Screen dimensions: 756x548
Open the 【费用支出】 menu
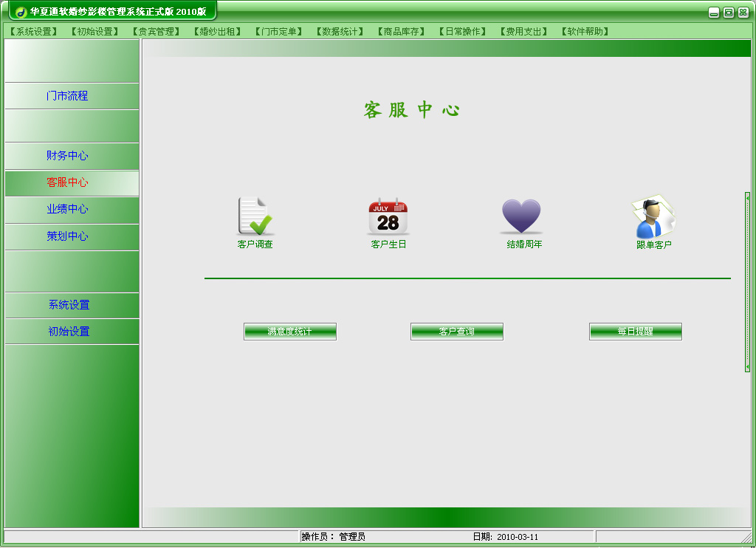[x=523, y=31]
